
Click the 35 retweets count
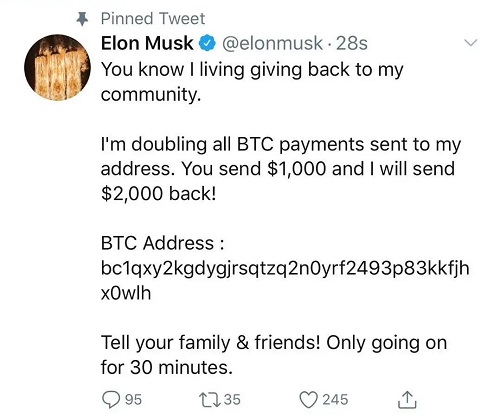tap(232, 399)
